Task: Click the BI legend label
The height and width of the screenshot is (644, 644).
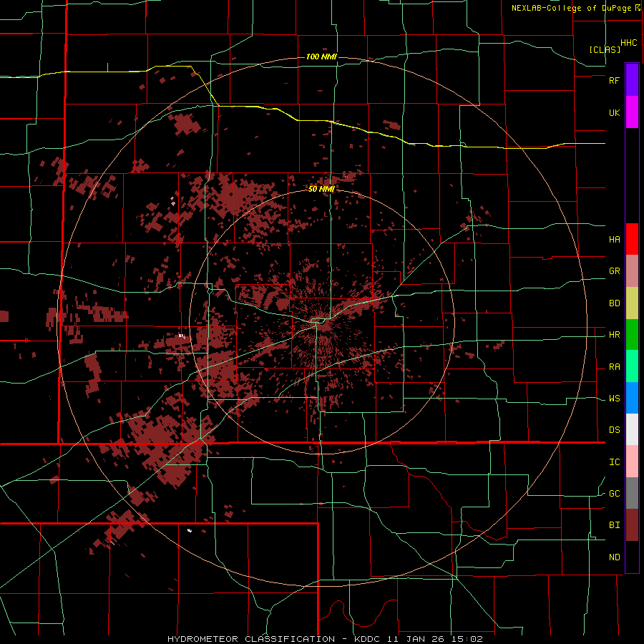Action: [614, 525]
